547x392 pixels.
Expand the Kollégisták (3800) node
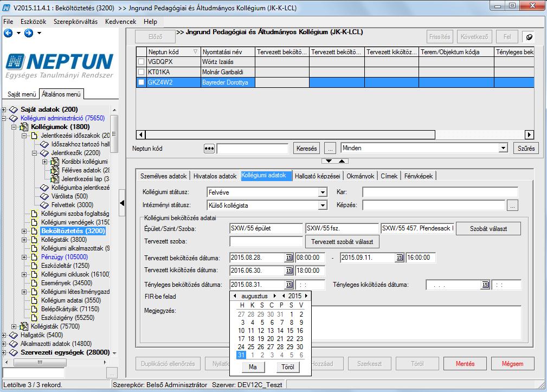(24, 240)
